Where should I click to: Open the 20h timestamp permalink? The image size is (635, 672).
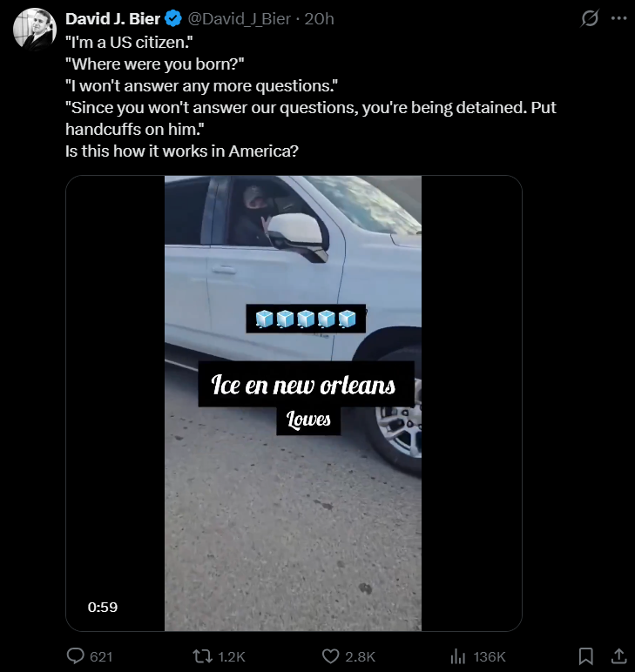click(319, 19)
